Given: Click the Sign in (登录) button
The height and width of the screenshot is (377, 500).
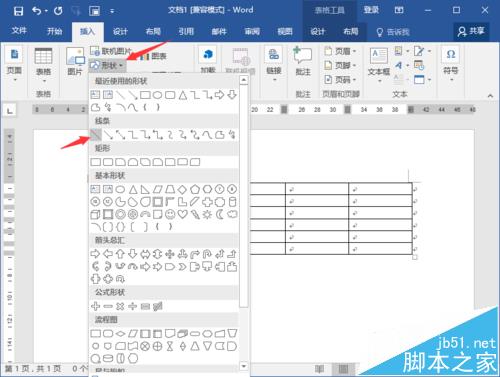Looking at the screenshot, I should click(x=371, y=10).
